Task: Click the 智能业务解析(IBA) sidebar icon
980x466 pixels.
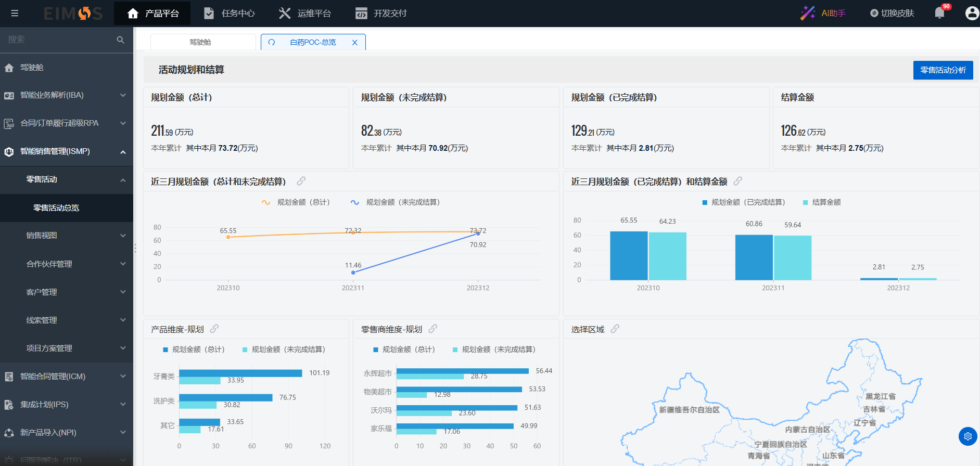Action: (x=9, y=96)
